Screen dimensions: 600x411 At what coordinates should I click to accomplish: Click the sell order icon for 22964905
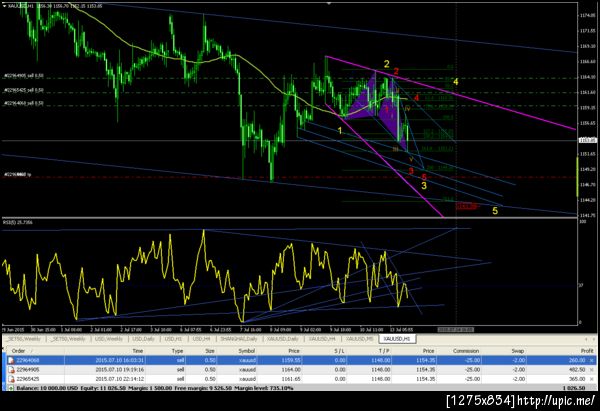11,370
